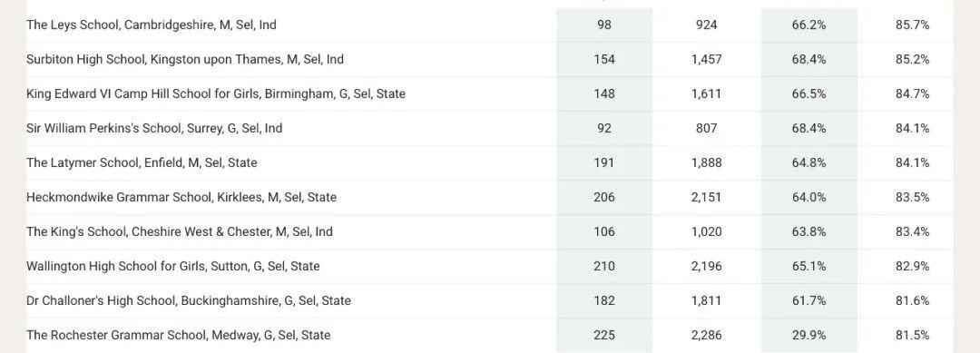Click the 61.7% value for Dr Challoner's
The width and height of the screenshot is (980, 353).
[808, 300]
